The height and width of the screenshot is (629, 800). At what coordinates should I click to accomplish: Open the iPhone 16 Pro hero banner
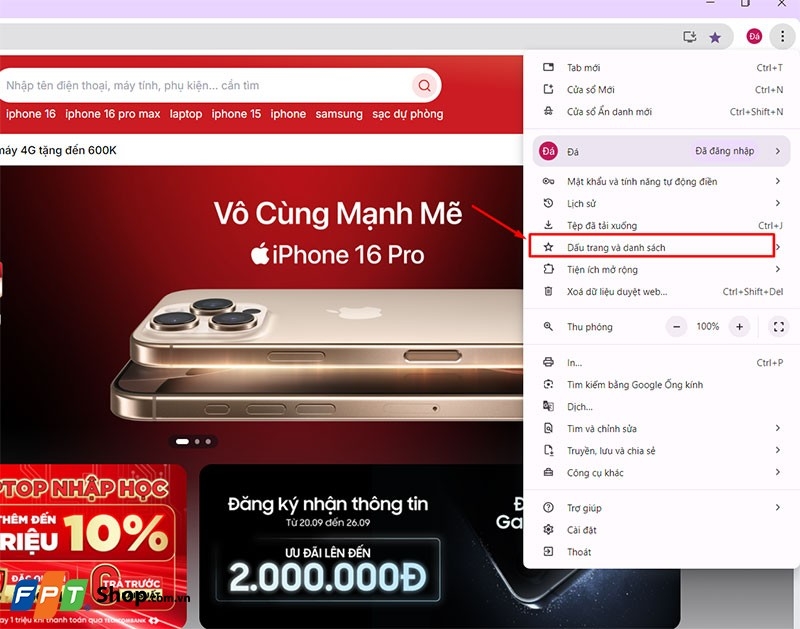[261, 314]
